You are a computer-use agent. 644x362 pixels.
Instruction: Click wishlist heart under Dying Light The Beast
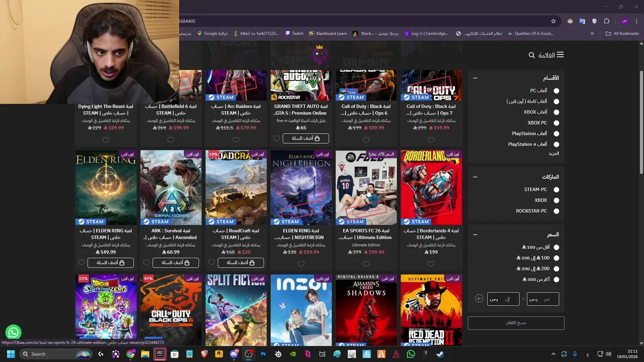click(x=106, y=140)
